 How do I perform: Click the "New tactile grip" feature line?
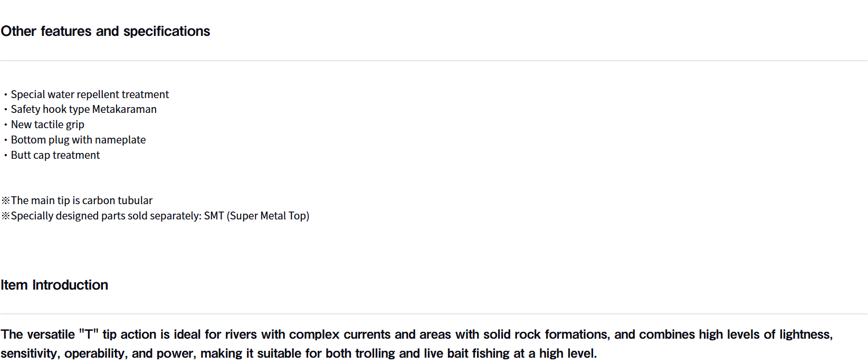(x=47, y=124)
